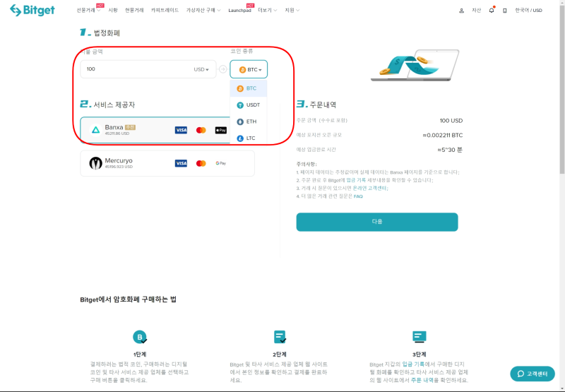Choose BTC from the coin list
Image resolution: width=565 pixels, height=392 pixels.
click(249, 88)
